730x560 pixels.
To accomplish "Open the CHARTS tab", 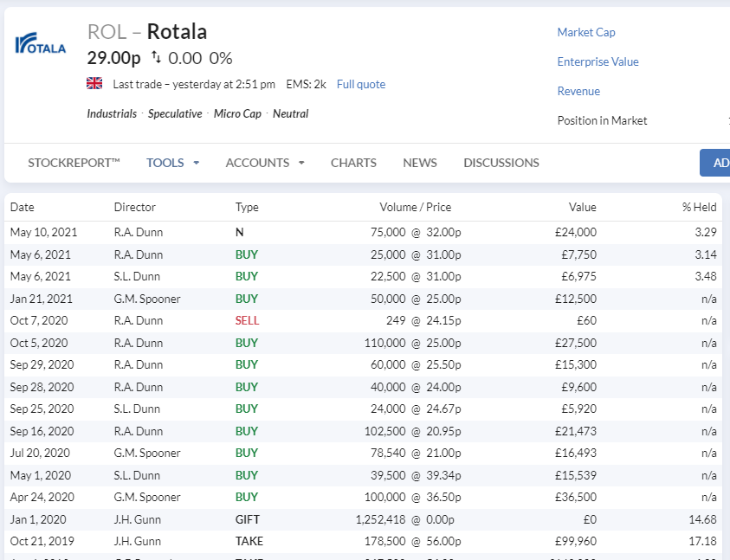I will (353, 163).
